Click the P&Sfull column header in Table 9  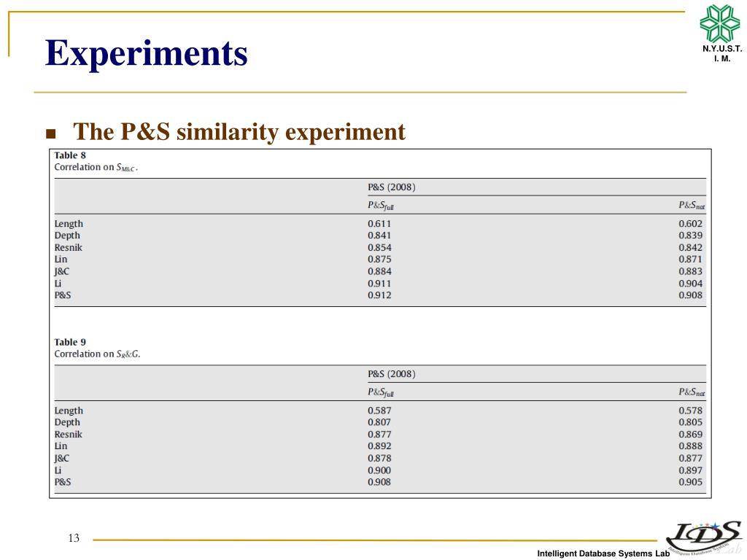(381, 392)
